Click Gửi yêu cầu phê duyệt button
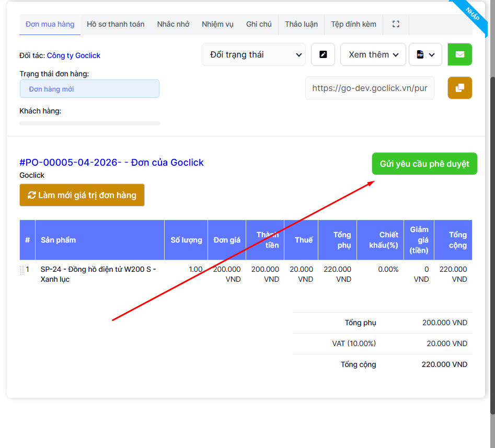495x448 pixels. tap(424, 164)
